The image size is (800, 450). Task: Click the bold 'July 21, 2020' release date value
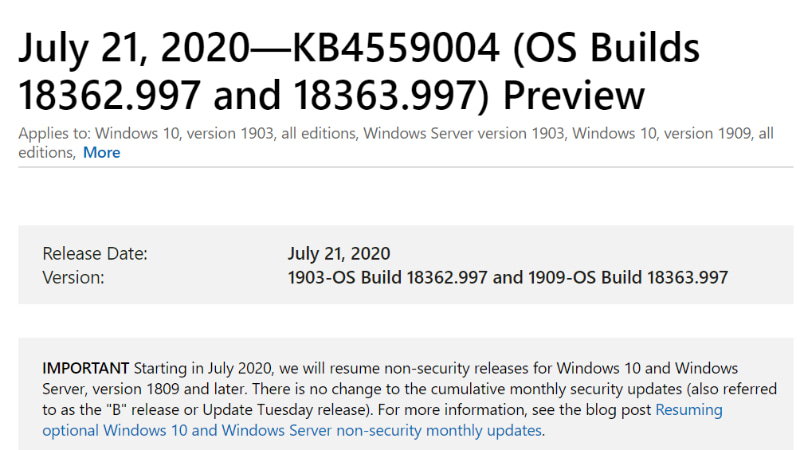click(339, 254)
